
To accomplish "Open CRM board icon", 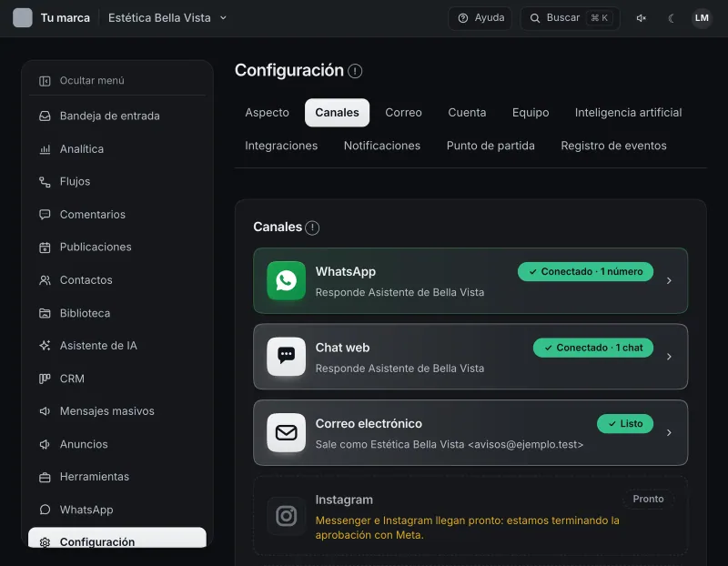I will 45,379.
